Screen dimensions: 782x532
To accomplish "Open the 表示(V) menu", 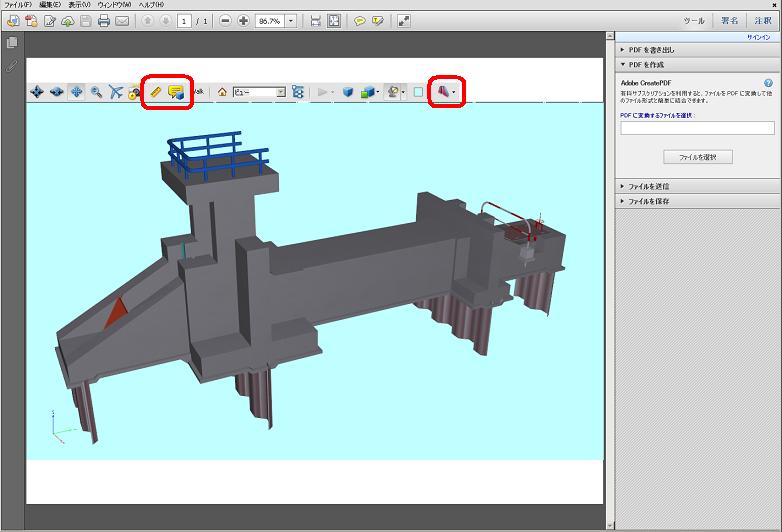I will pos(80,4).
